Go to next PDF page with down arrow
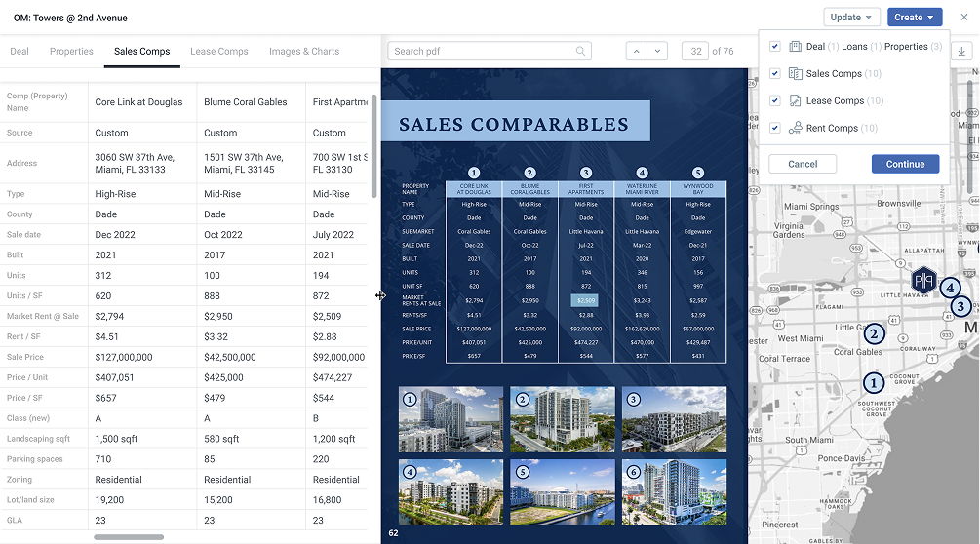 (x=657, y=52)
